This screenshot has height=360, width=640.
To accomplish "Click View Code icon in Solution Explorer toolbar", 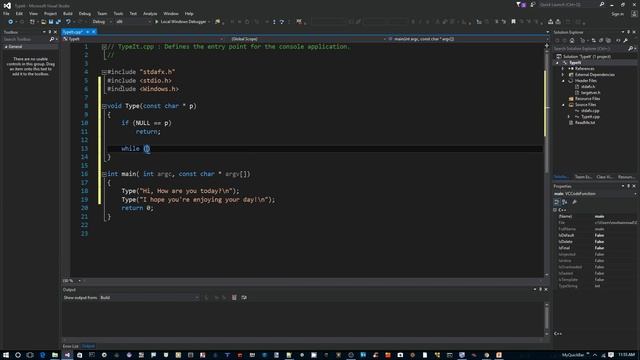I will tap(618, 40).
